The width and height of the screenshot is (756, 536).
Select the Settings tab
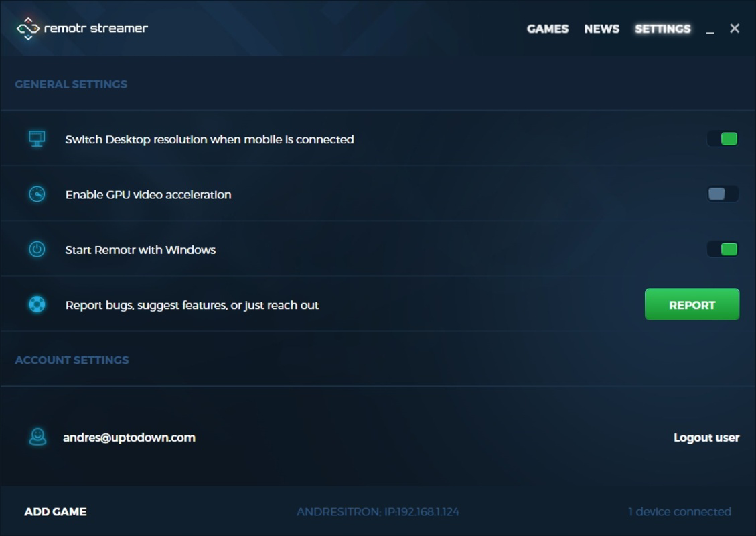pos(662,29)
